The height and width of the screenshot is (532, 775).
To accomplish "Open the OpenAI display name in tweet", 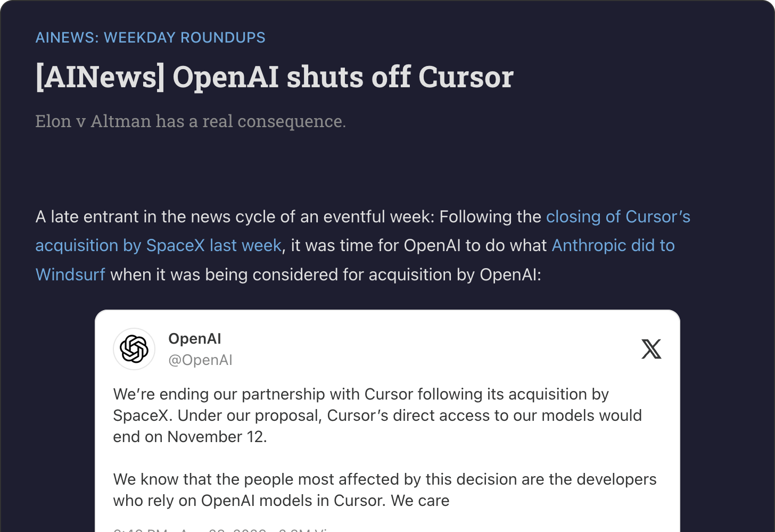I will point(194,339).
